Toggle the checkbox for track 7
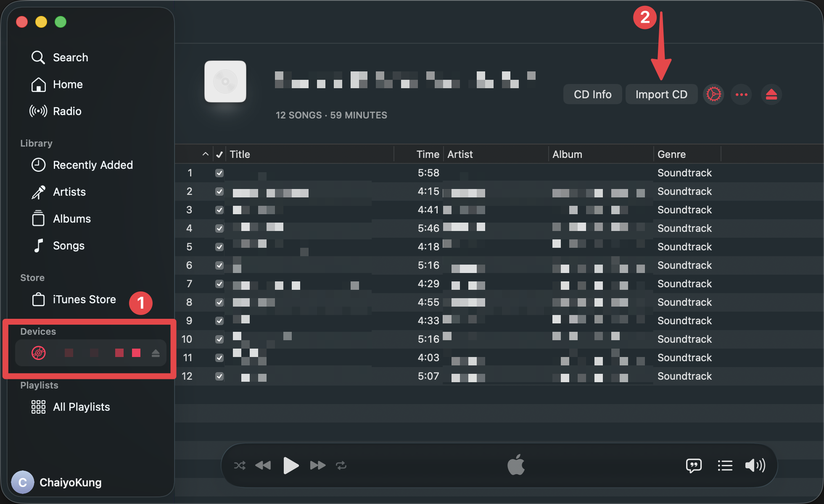This screenshot has width=824, height=504. 219,283
